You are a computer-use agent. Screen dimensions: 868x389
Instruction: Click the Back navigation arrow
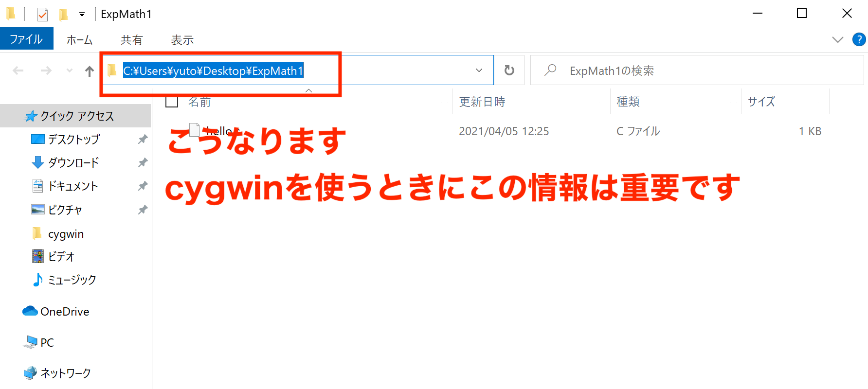click(18, 71)
